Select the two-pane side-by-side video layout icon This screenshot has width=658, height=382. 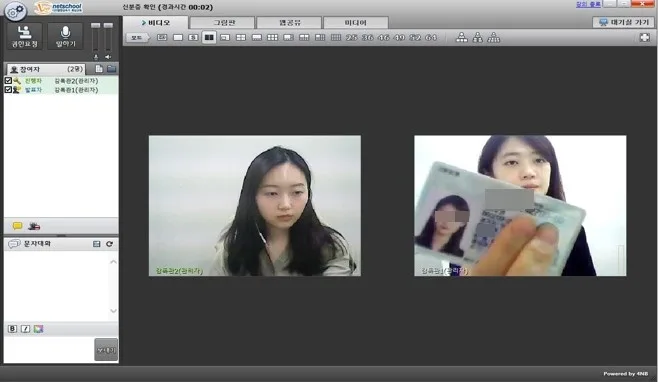pos(209,37)
